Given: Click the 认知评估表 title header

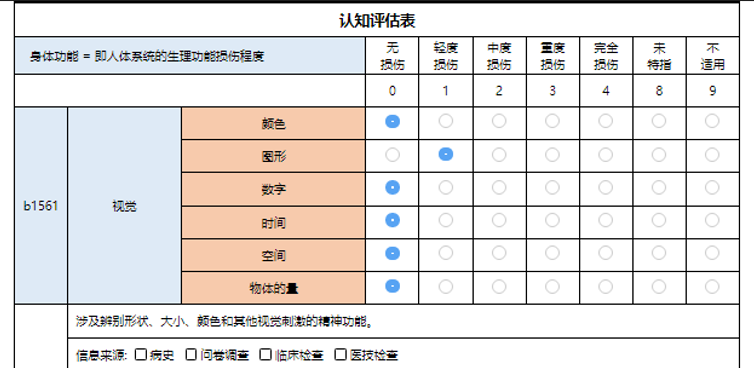Looking at the screenshot, I should tap(377, 21).
